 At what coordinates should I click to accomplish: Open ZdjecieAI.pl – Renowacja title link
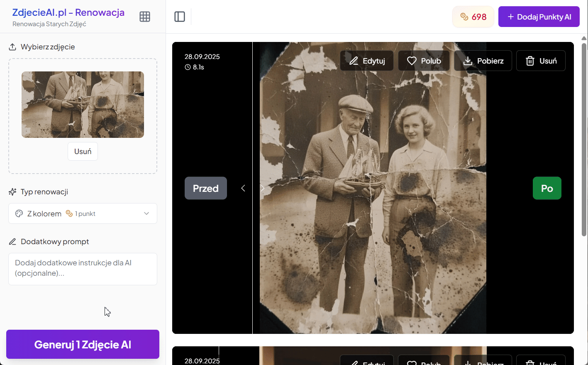(x=68, y=12)
